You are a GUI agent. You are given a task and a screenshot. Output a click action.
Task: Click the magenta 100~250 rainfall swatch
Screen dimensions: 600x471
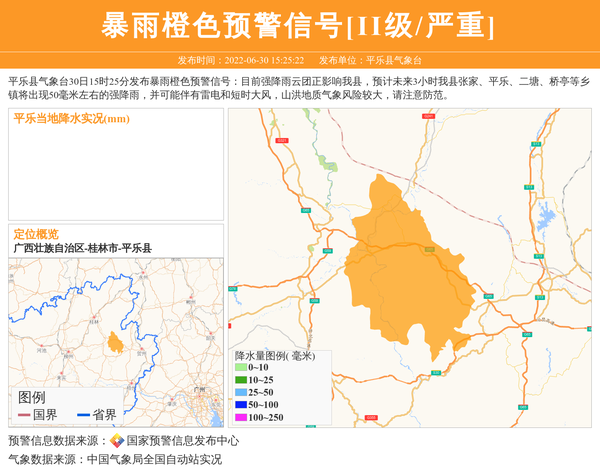pos(240,417)
